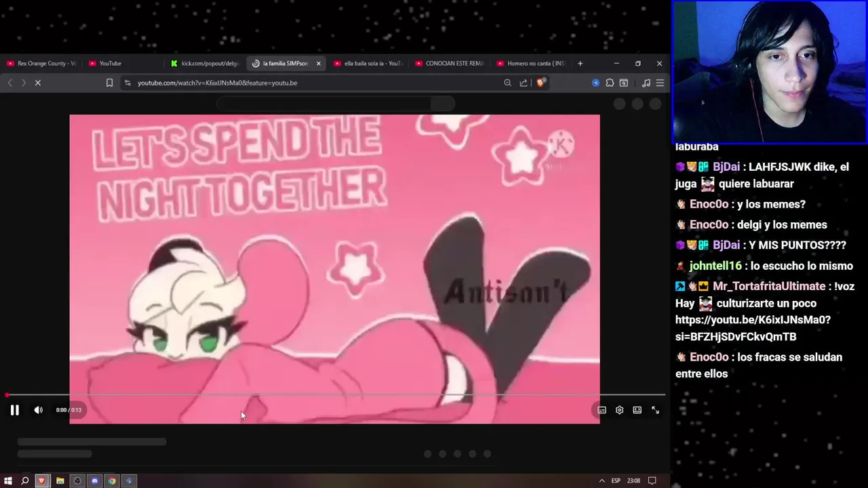Close the la familia SIMPson tab
868x488 pixels.
[x=319, y=63]
